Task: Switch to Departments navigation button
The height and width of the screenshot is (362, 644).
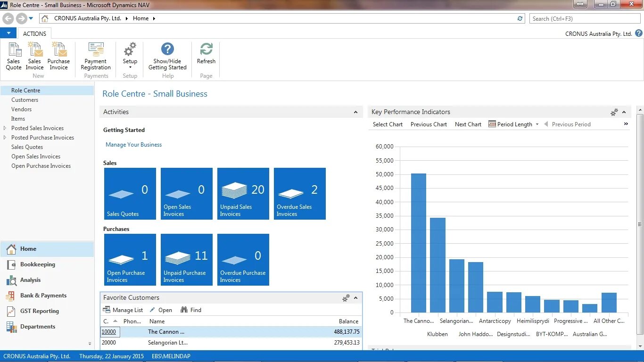Action: tap(47, 327)
